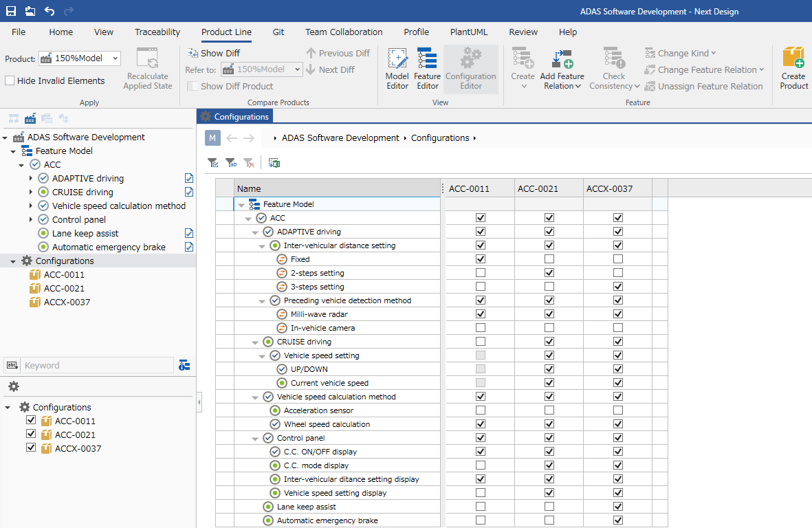
Task: Expand ADAPTIVE driving in left navigator tree
Action: (30, 178)
